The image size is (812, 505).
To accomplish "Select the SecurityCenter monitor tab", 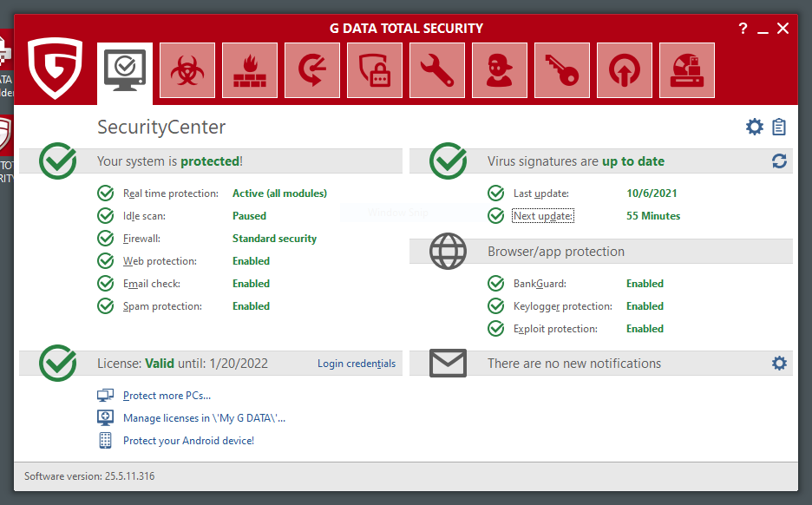I will click(125, 70).
